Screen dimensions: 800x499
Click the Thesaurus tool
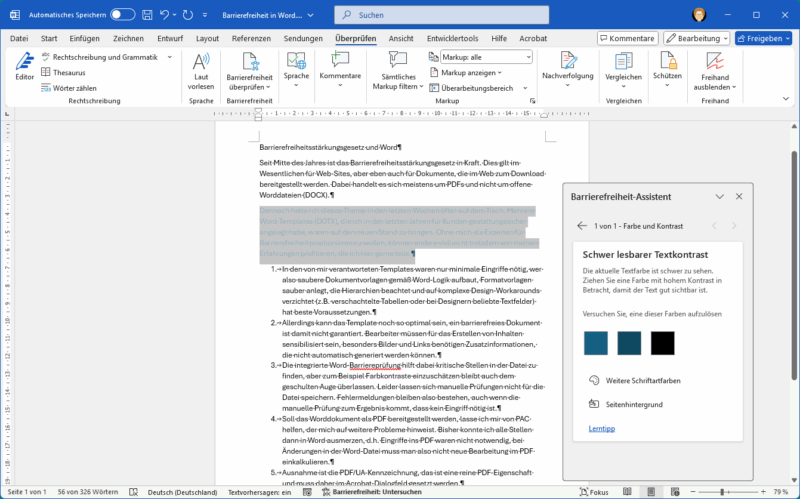pyautogui.click(x=68, y=73)
